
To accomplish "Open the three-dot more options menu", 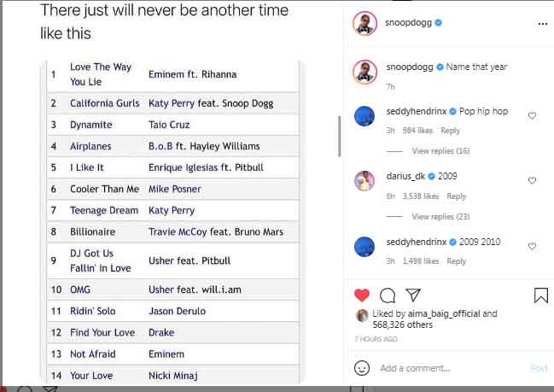I will click(x=542, y=24).
